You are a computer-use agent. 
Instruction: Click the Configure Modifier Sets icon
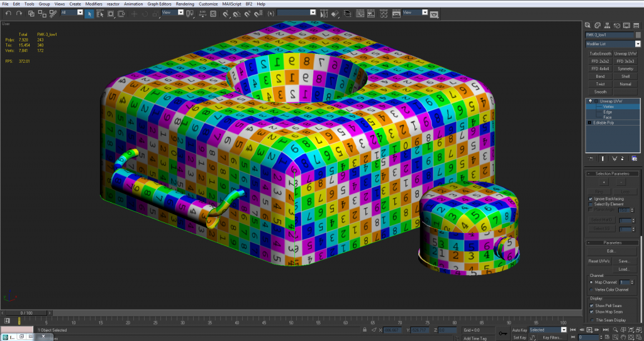click(x=635, y=158)
